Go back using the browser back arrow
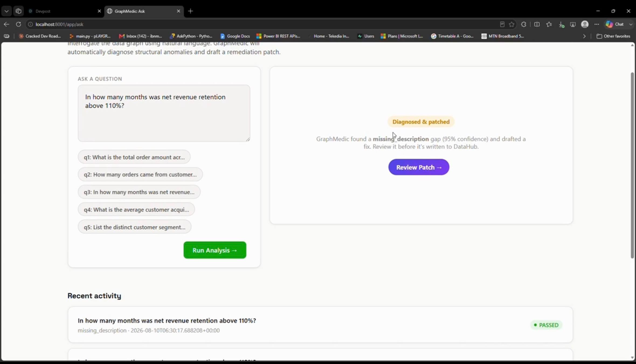Screen dimensions: 636x364 (x=6, y=24)
